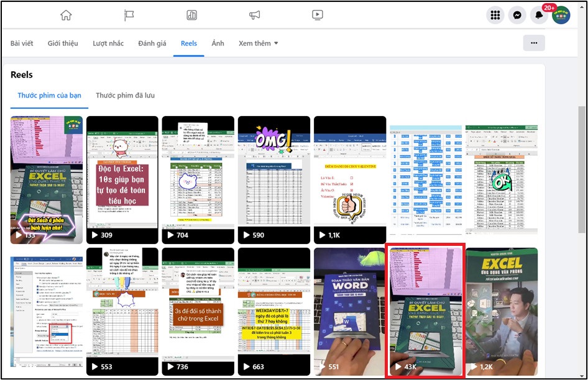Open the Excel reel with 1,2K views
Viewport: 588px width, 380px height.
point(502,312)
